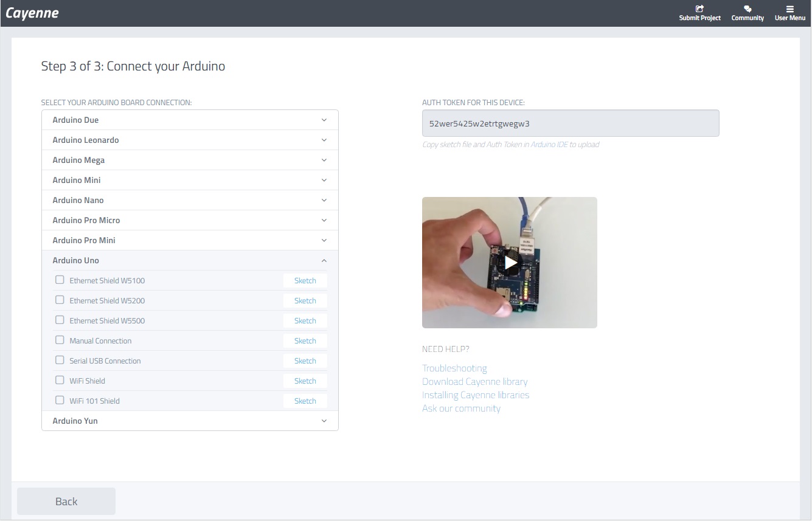Open Sketch for WiFi Shield
Image resolution: width=812 pixels, height=521 pixels.
305,381
